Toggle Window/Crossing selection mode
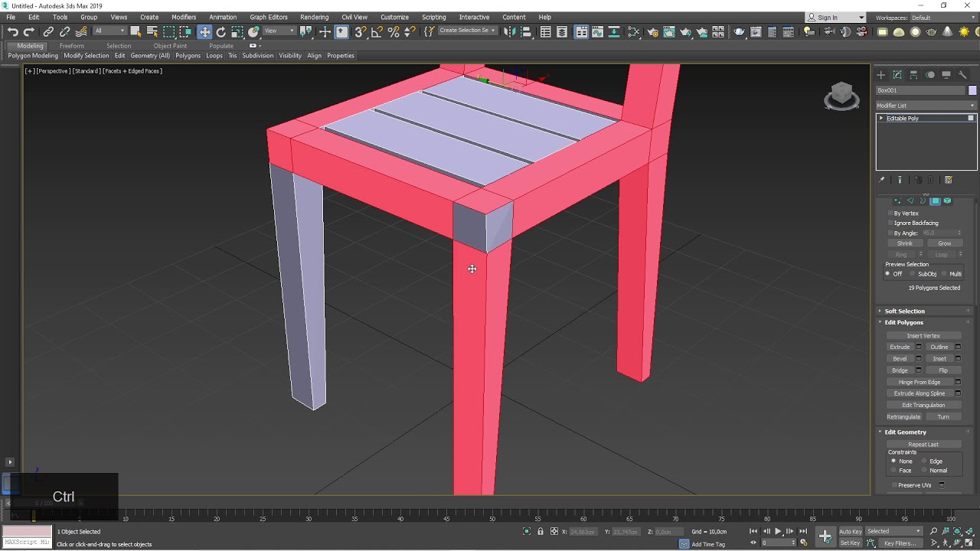Image resolution: width=980 pixels, height=551 pixels. tap(185, 31)
